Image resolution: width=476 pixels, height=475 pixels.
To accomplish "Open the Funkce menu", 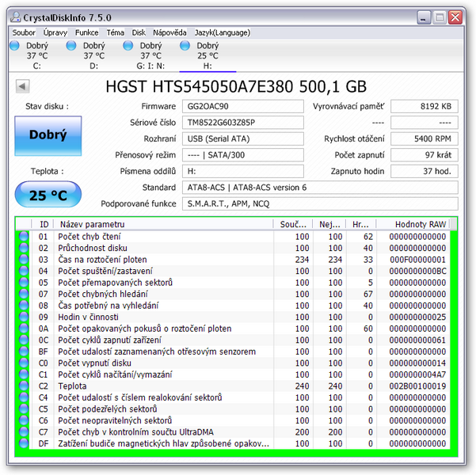I will 87,32.
